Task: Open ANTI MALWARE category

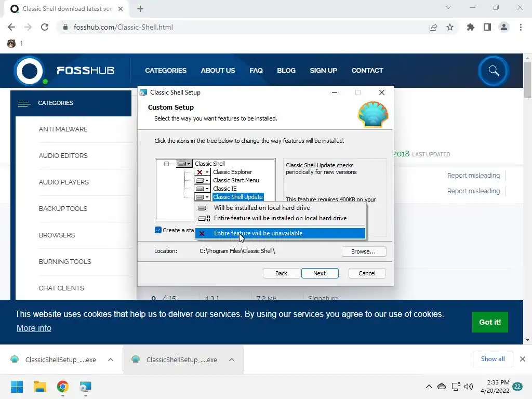Action: [x=63, y=129]
